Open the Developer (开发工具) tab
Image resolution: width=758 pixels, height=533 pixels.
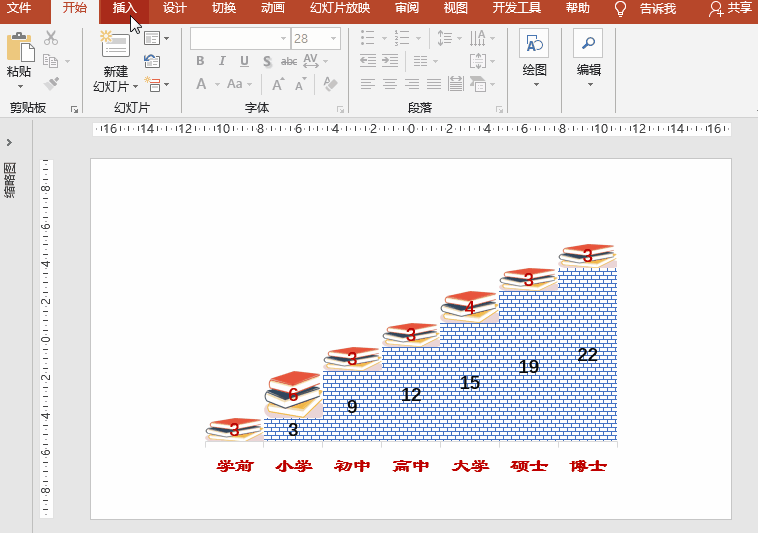click(517, 8)
